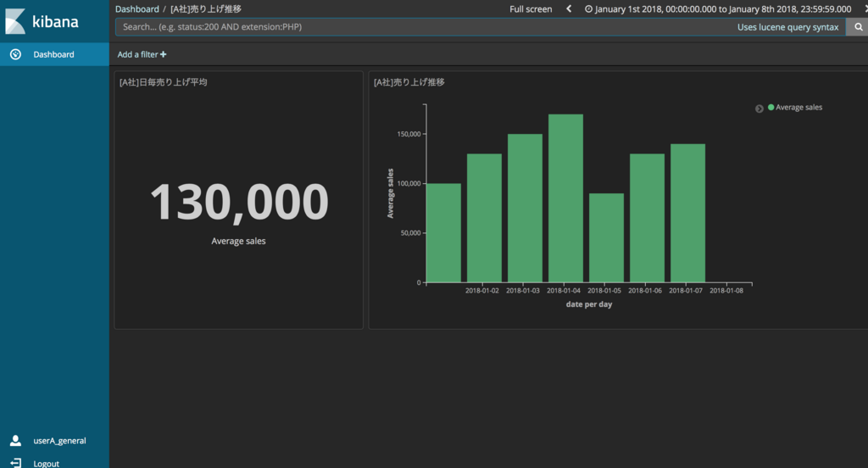Screen dimensions: 868x468
Task: Open the 'Uses lucene query syntax' link
Action: pyautogui.click(x=787, y=27)
